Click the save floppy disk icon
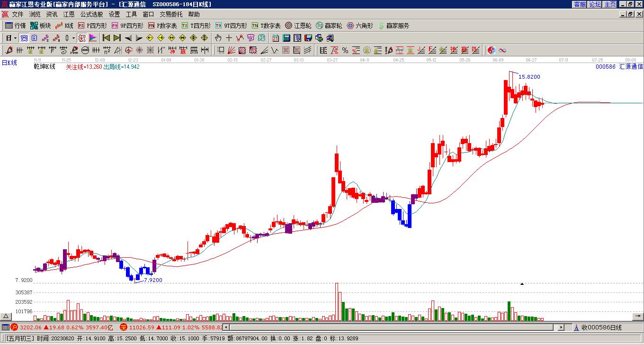 (308, 38)
